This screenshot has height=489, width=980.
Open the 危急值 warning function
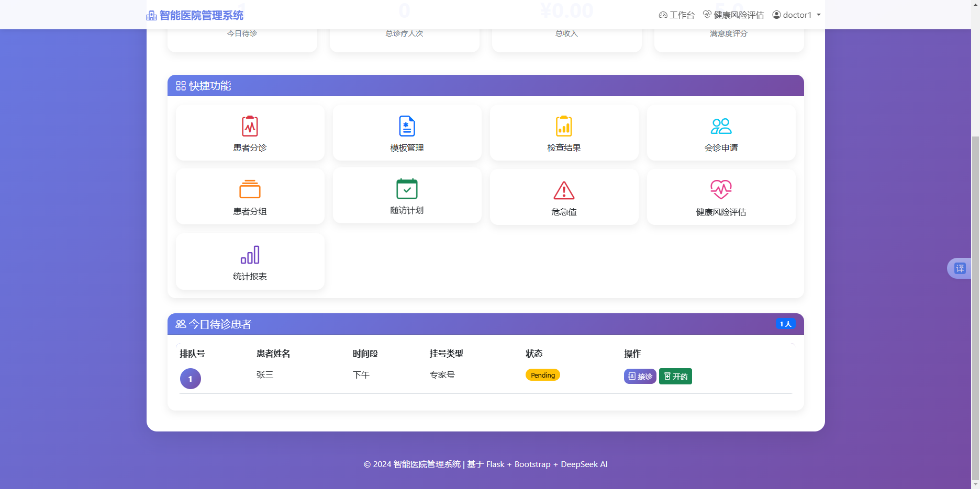pos(564,191)
